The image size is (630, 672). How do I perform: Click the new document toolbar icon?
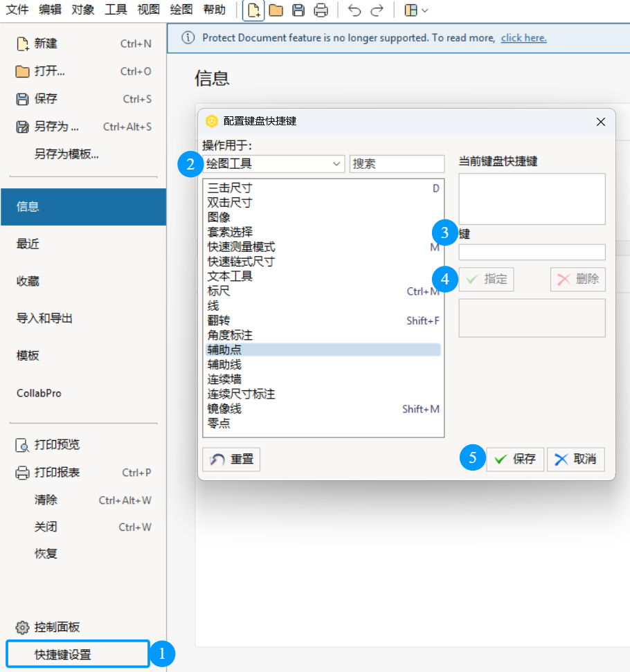(253, 10)
